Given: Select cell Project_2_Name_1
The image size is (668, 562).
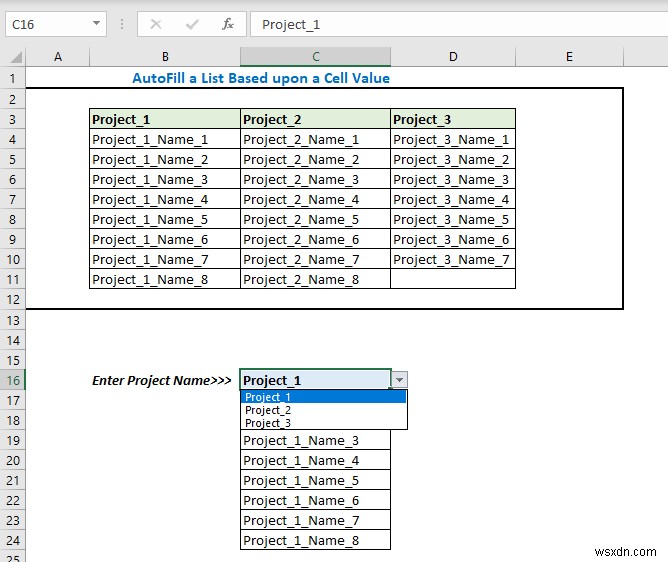Looking at the screenshot, I should (315, 139).
